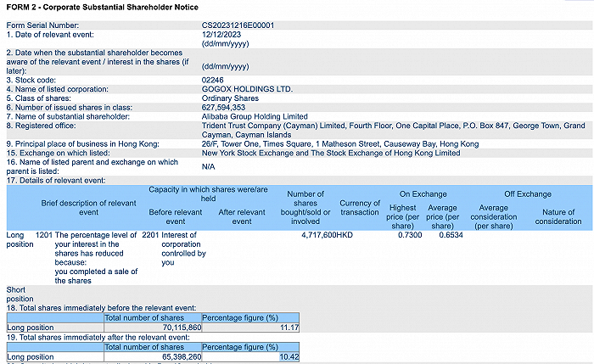This screenshot has width=594, height=364.
Task: Click the 'Short position' row label
Action: coord(20,294)
